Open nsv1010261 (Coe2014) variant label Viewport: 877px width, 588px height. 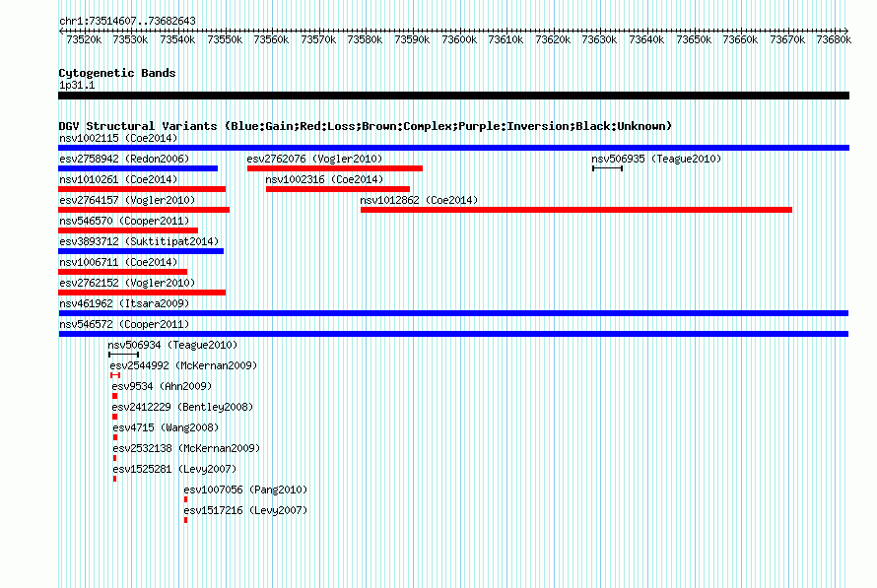(118, 179)
